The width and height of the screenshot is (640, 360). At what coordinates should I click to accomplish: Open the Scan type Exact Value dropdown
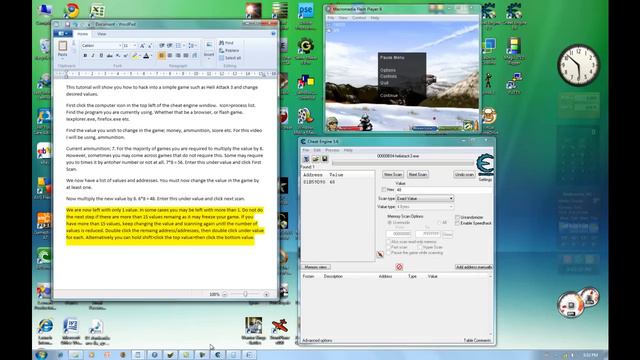425,198
